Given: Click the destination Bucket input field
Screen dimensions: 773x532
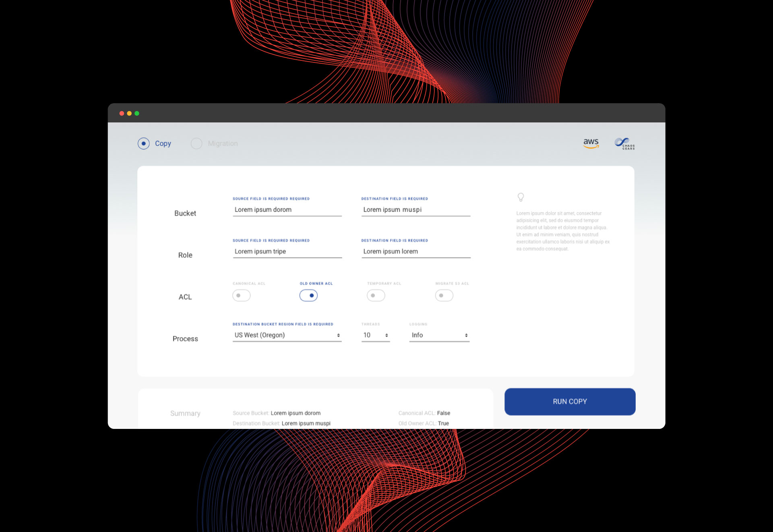Looking at the screenshot, I should coord(415,209).
